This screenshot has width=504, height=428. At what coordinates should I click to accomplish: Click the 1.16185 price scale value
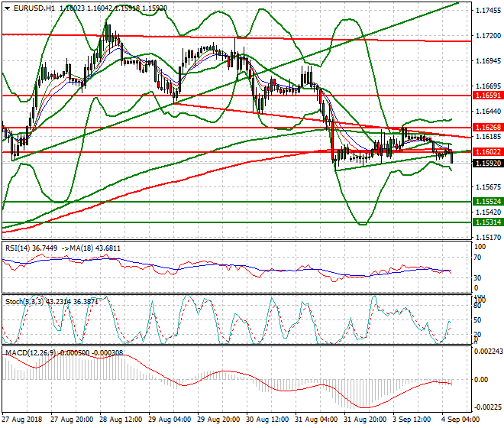[x=488, y=137]
